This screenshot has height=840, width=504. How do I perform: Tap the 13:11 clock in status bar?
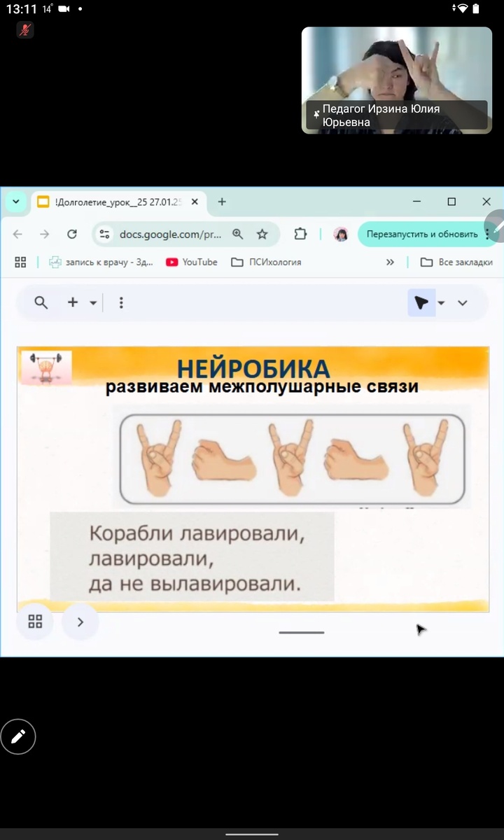21,9
